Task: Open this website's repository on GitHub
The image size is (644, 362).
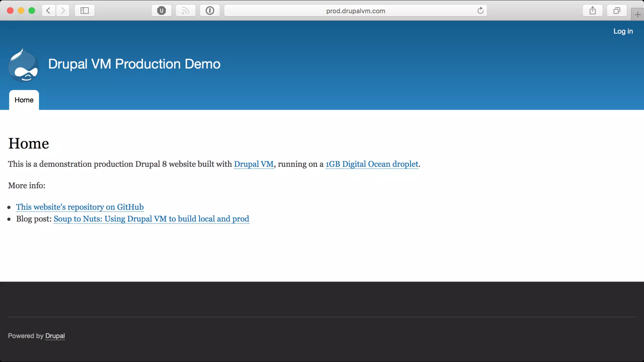Action: pos(80,207)
